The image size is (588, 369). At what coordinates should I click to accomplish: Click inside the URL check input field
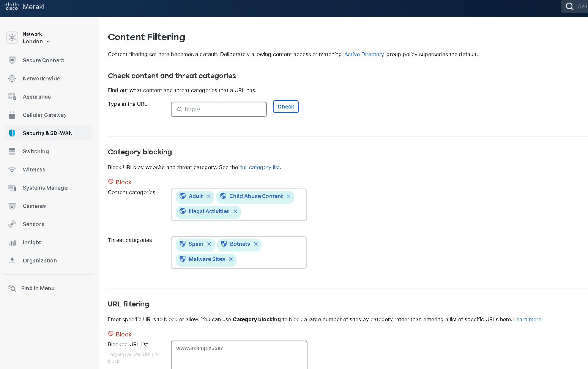(x=219, y=109)
